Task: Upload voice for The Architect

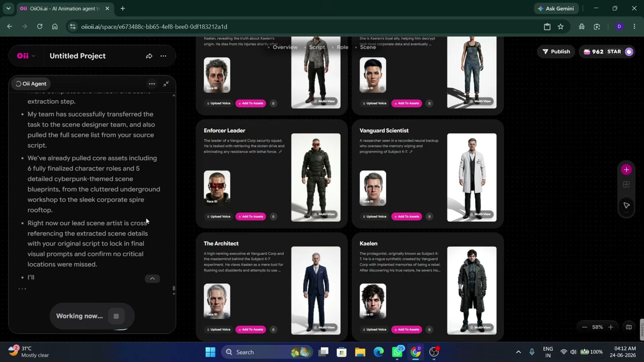Action: pyautogui.click(x=219, y=329)
